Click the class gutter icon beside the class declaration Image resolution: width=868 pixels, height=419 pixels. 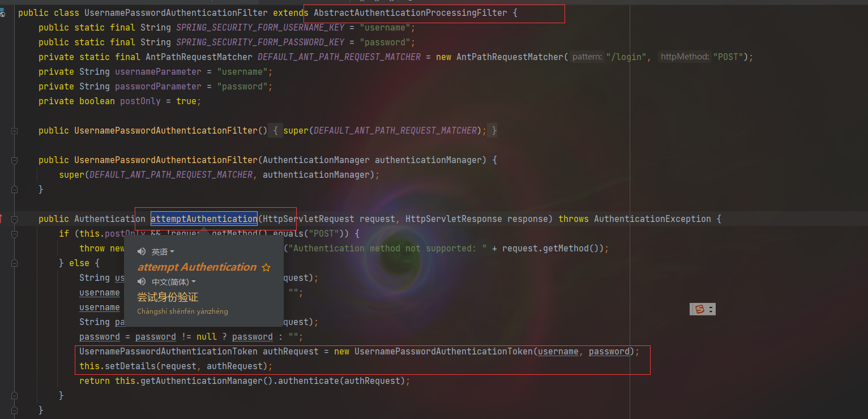2,13
